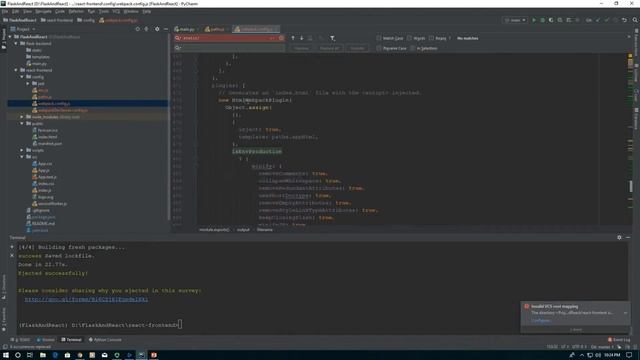This screenshot has height=360, width=640.
Task: Open Windows Start menu
Action: click(x=6, y=355)
